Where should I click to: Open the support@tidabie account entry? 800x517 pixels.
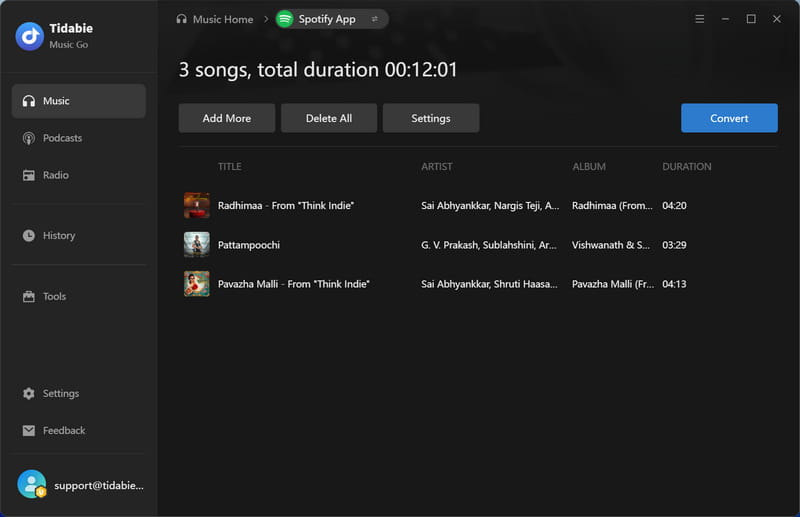click(80, 485)
